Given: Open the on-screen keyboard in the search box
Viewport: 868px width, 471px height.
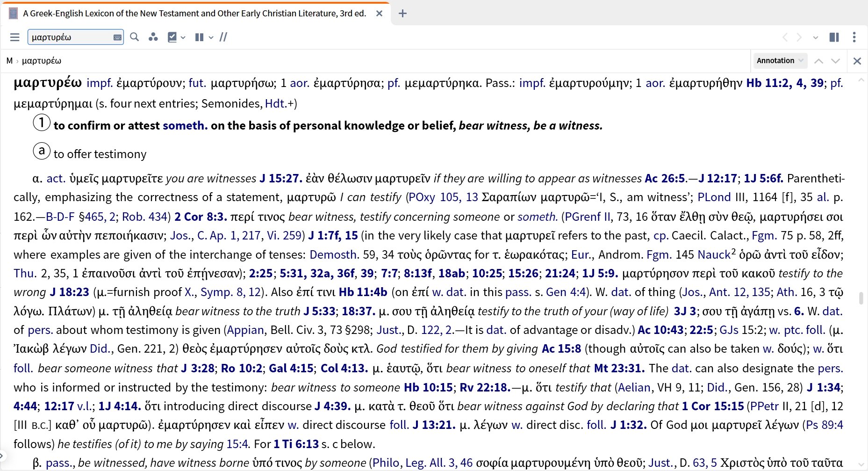Looking at the screenshot, I should point(117,37).
